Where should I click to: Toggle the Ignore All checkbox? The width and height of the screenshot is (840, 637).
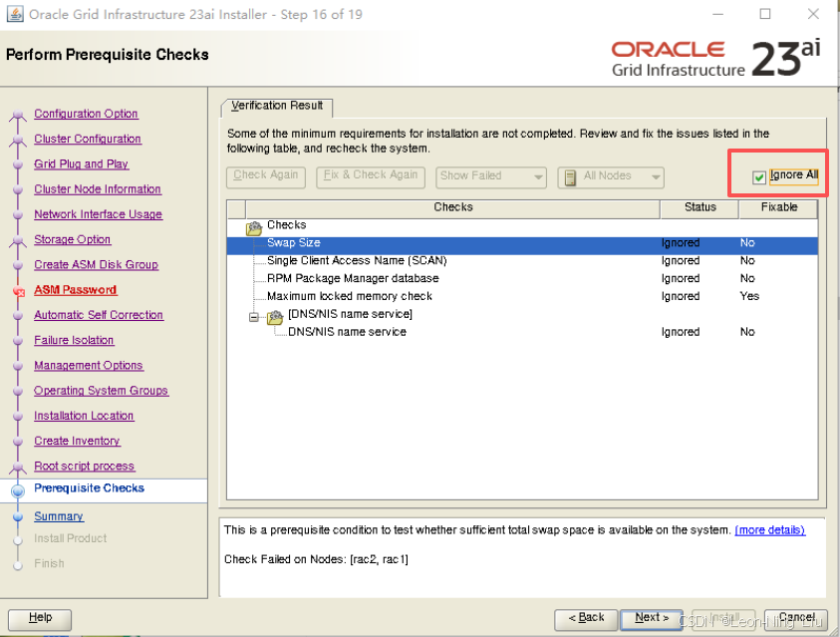tap(758, 176)
